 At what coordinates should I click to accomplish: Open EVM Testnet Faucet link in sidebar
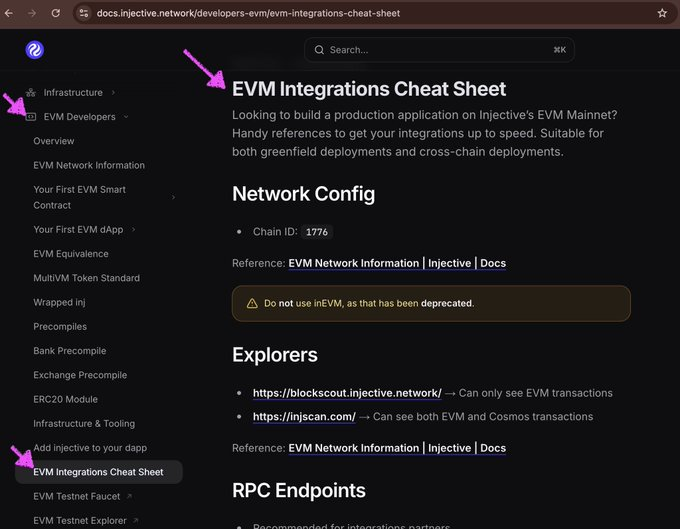click(x=77, y=496)
